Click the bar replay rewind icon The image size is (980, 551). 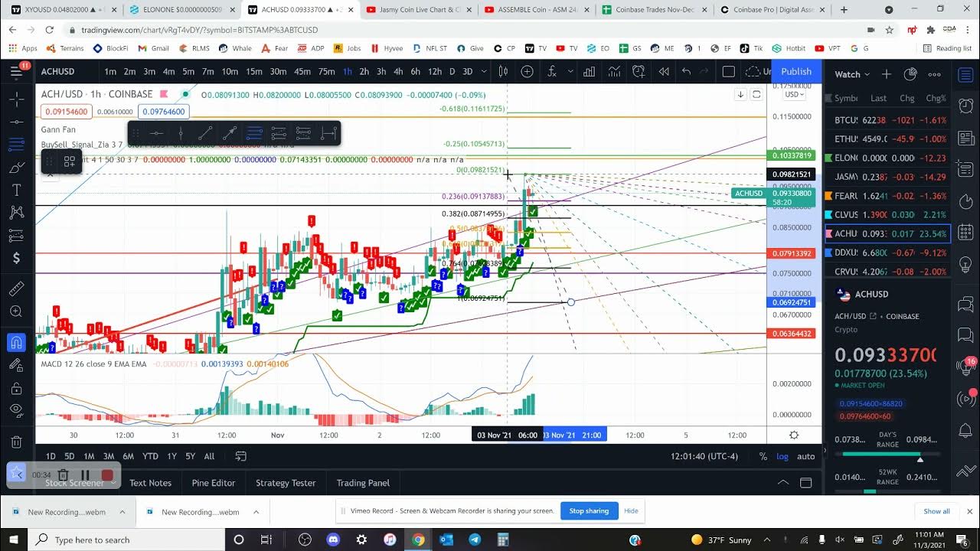pyautogui.click(x=663, y=72)
